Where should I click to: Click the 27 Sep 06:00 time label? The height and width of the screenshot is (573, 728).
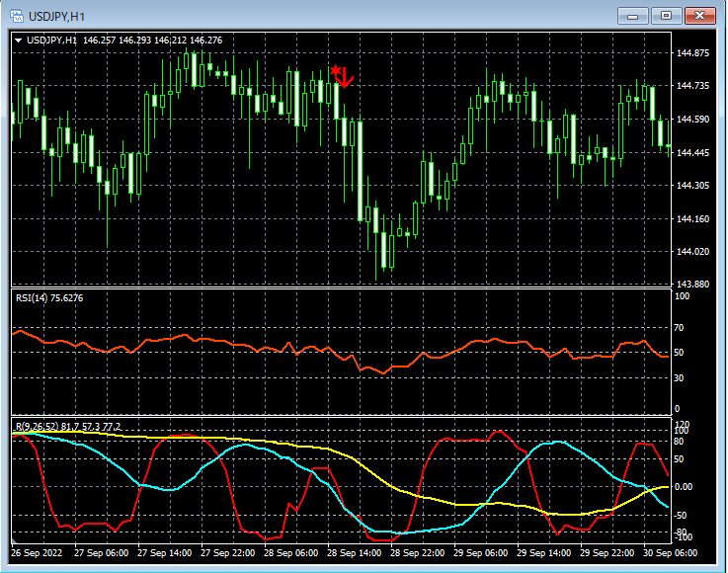[x=101, y=553]
